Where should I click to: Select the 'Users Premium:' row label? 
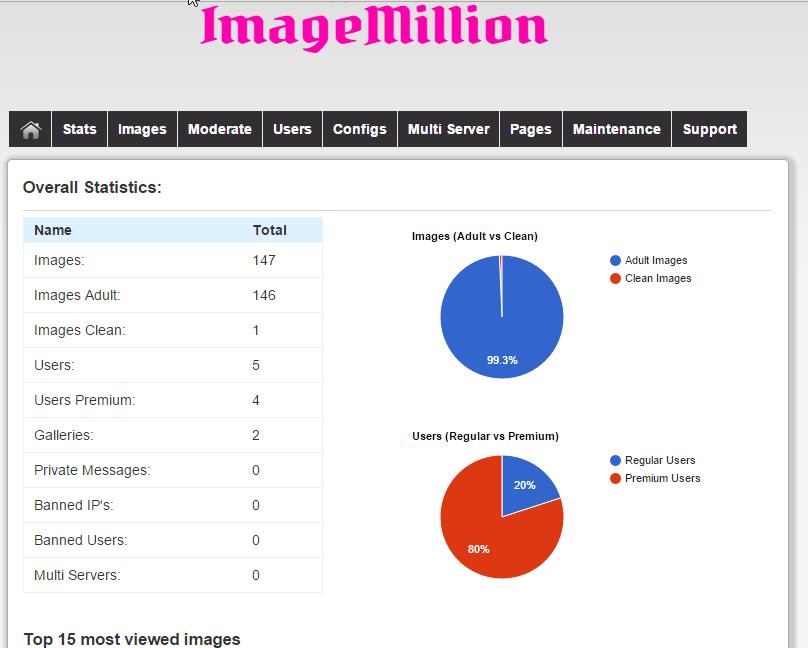pyautogui.click(x=85, y=400)
